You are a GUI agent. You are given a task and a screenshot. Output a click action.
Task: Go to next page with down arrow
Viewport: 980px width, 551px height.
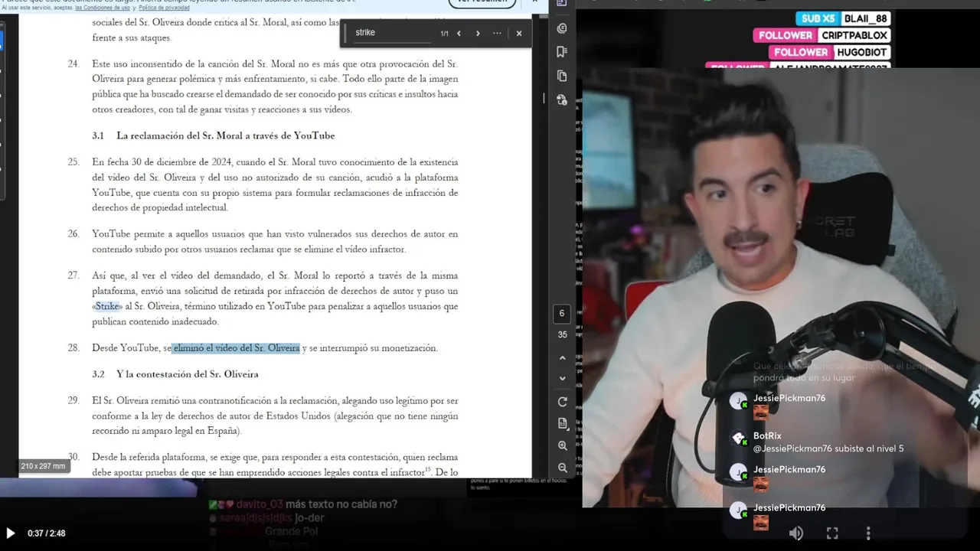click(562, 378)
